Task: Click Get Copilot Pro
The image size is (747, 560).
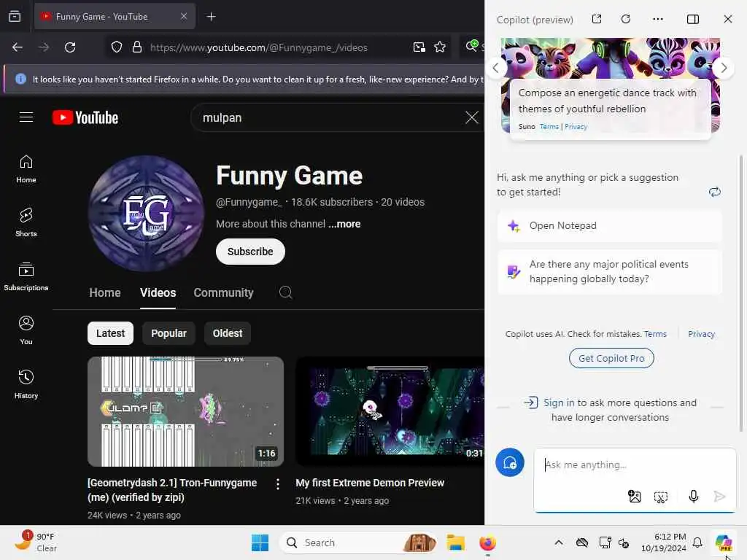Action: click(611, 358)
